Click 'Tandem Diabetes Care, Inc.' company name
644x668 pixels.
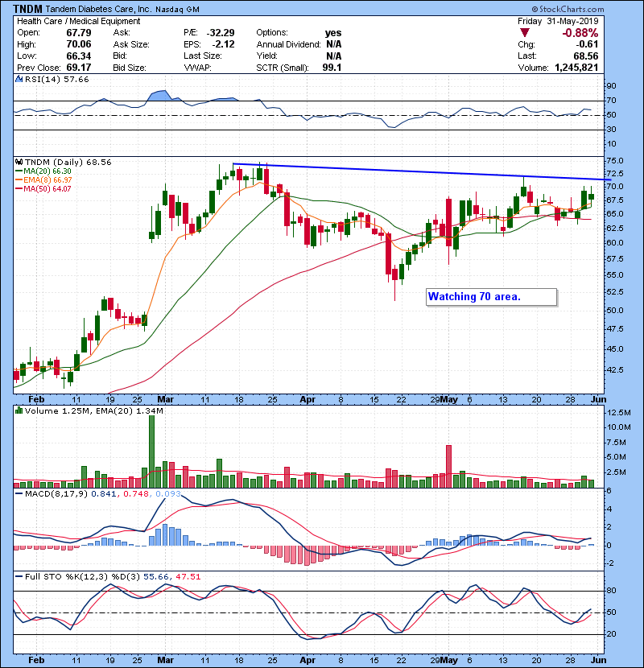(x=98, y=9)
